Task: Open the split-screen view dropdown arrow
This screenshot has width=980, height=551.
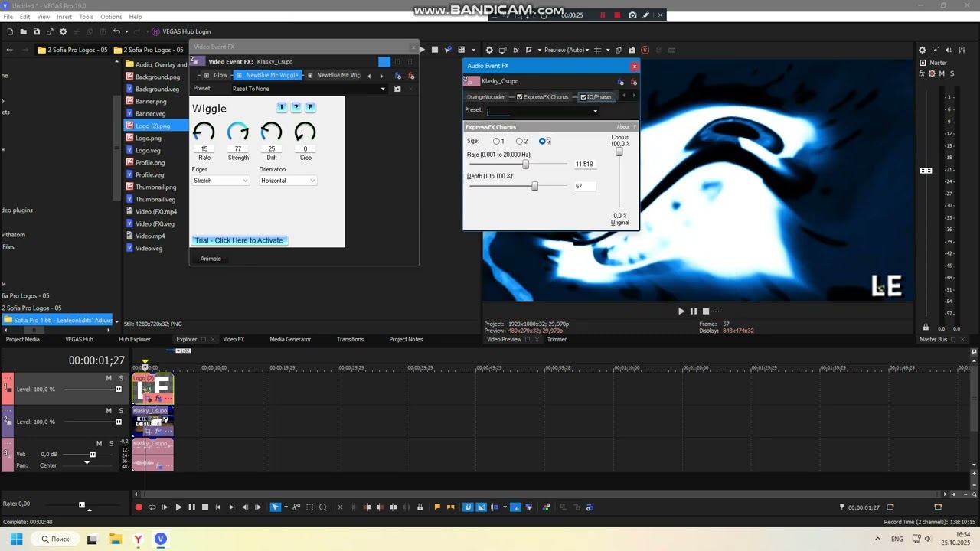Action: (539, 50)
